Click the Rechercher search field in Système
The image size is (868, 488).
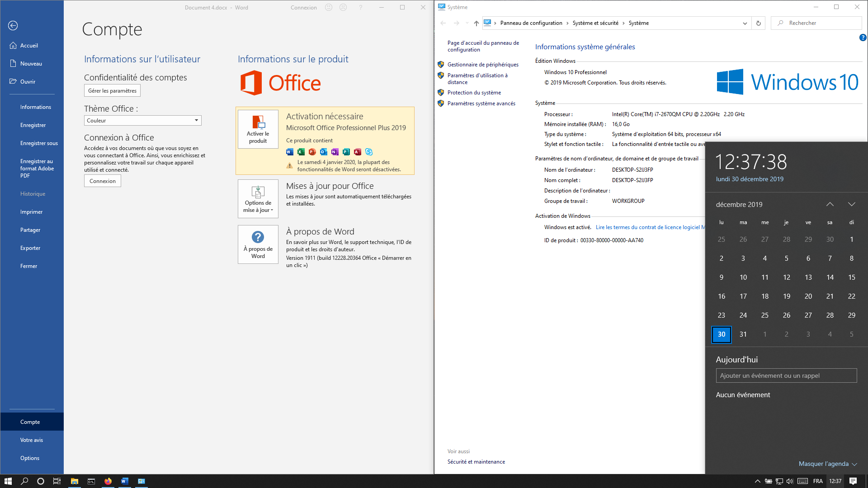[x=816, y=23]
